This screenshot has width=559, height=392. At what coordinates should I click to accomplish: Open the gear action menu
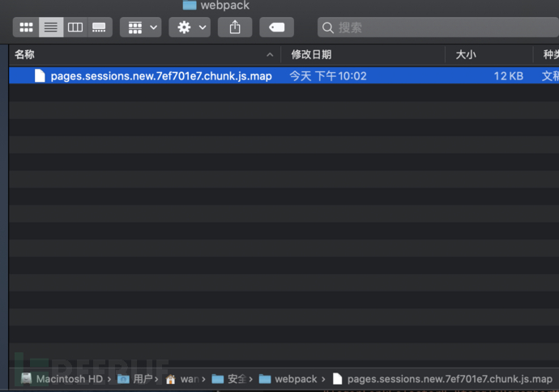(190, 28)
